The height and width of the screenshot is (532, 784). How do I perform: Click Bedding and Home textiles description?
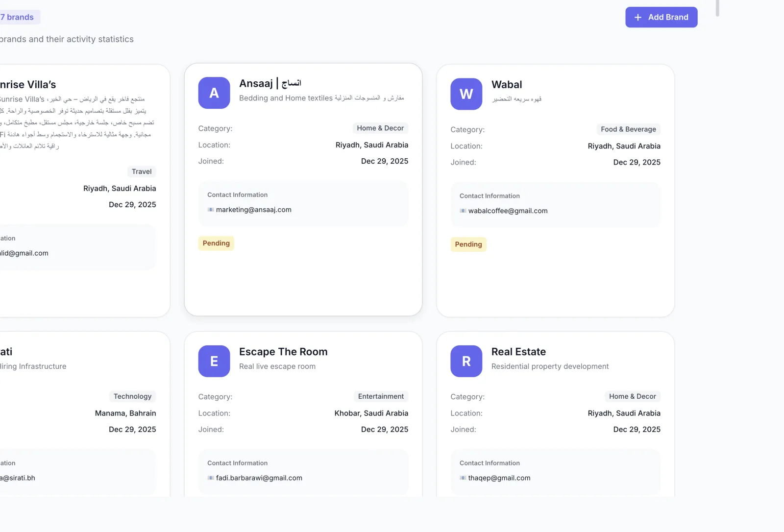pyautogui.click(x=321, y=98)
